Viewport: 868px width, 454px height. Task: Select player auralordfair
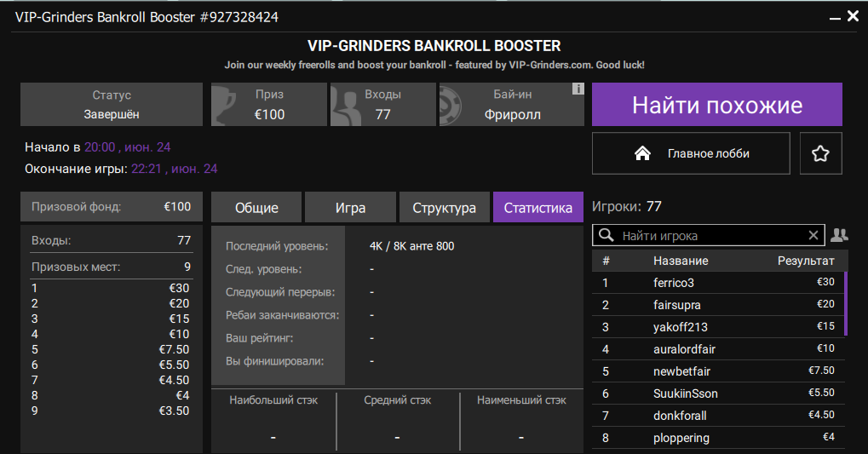[718, 349]
